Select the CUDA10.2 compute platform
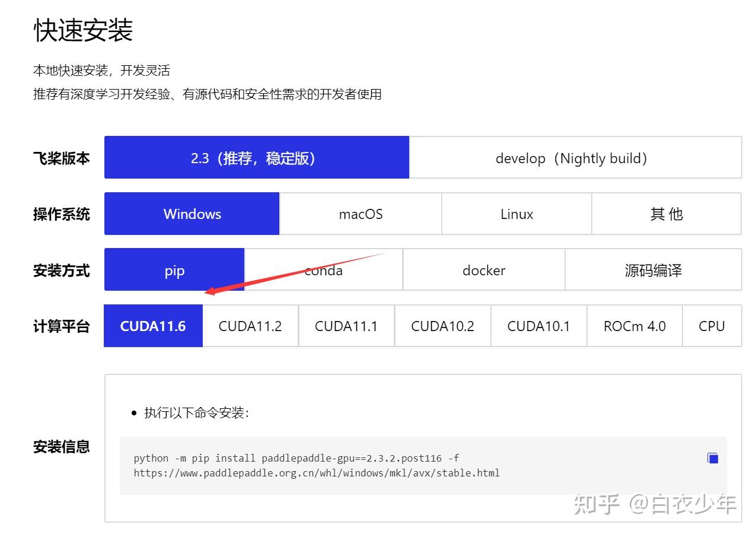Viewport: 756px width, 534px height. pos(442,326)
